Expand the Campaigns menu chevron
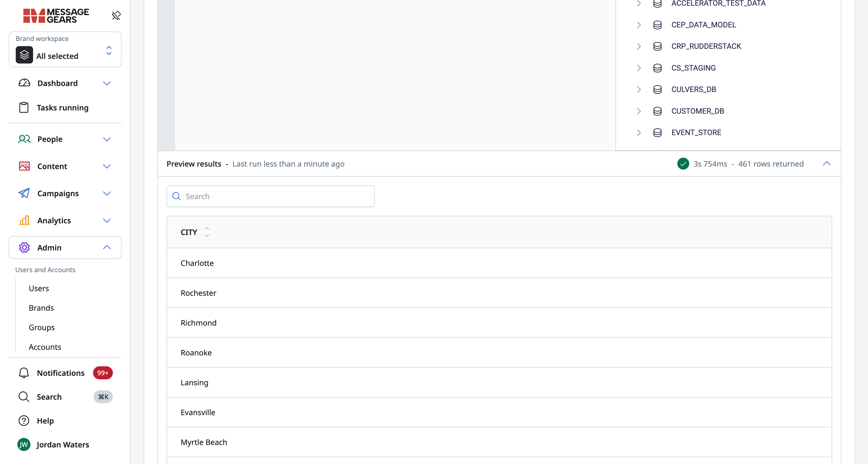The image size is (868, 464). pyautogui.click(x=107, y=193)
